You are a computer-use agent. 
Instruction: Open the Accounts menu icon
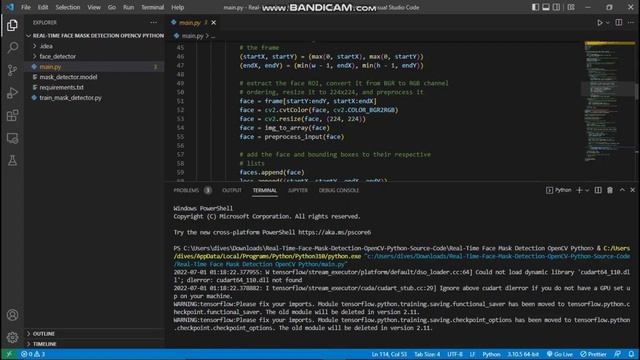12,315
